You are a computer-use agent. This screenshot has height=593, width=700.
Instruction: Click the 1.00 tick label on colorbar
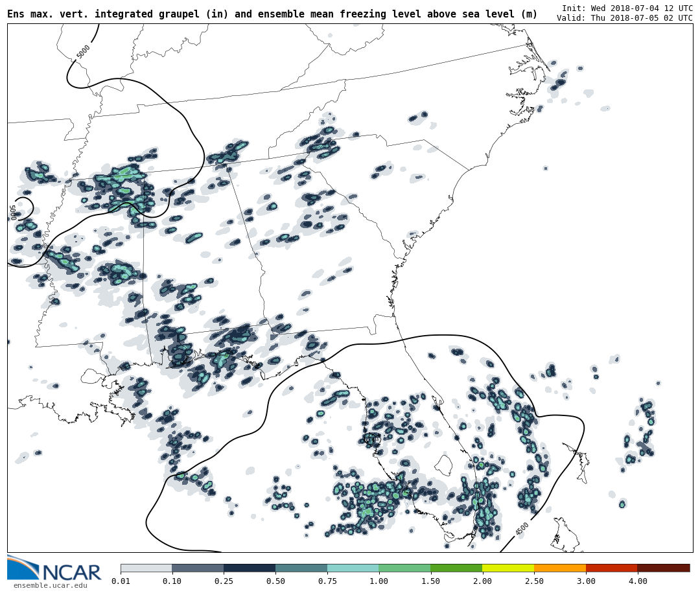tap(379, 581)
